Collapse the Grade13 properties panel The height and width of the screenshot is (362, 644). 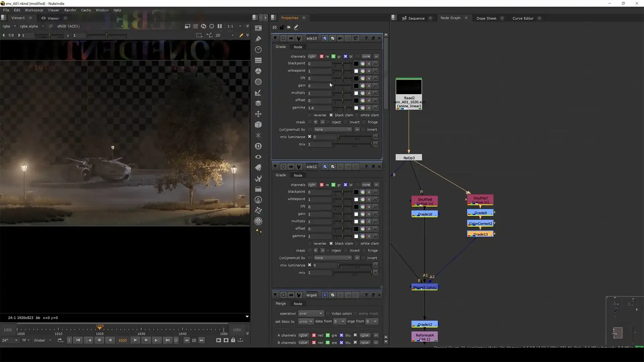pos(275,38)
